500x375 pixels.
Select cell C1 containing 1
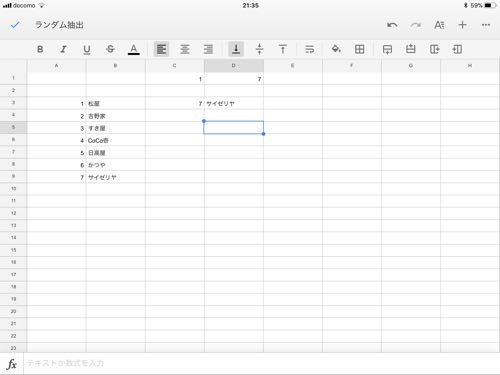coord(174,79)
